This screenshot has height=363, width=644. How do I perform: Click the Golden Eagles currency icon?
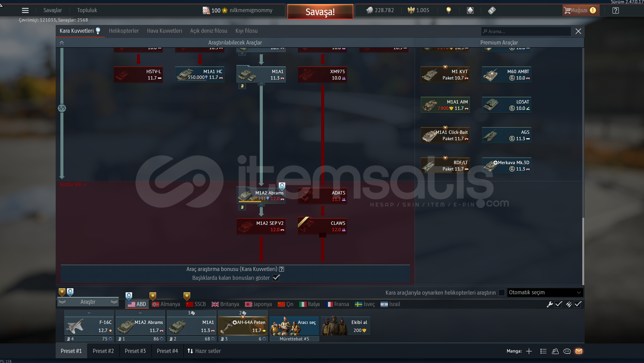pyautogui.click(x=411, y=10)
